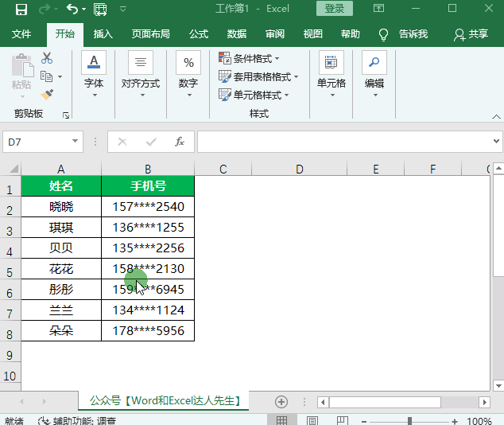Image resolution: width=504 pixels, height=425 pixels.
Task: Click the Redo arrow icon
Action: 45,10
